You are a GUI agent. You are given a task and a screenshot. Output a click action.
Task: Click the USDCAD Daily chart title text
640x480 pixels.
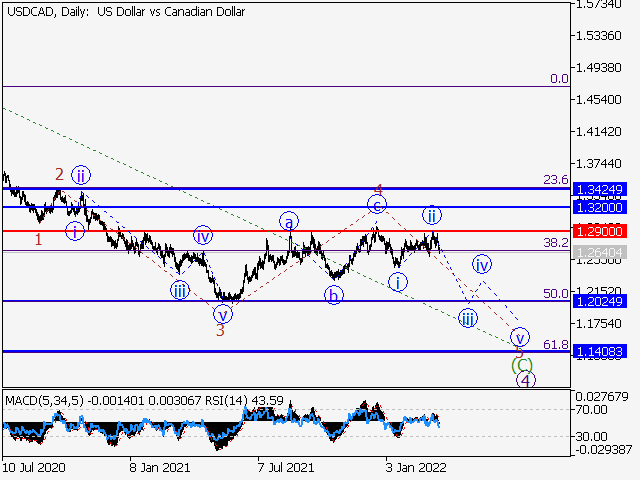(126, 12)
